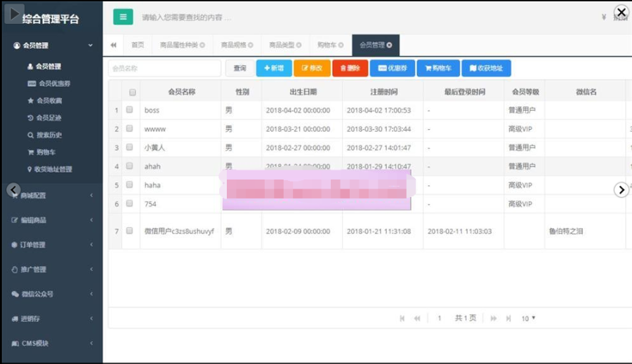The width and height of the screenshot is (632, 364).
Task: Click the red 删除 delete button
Action: pos(350,68)
